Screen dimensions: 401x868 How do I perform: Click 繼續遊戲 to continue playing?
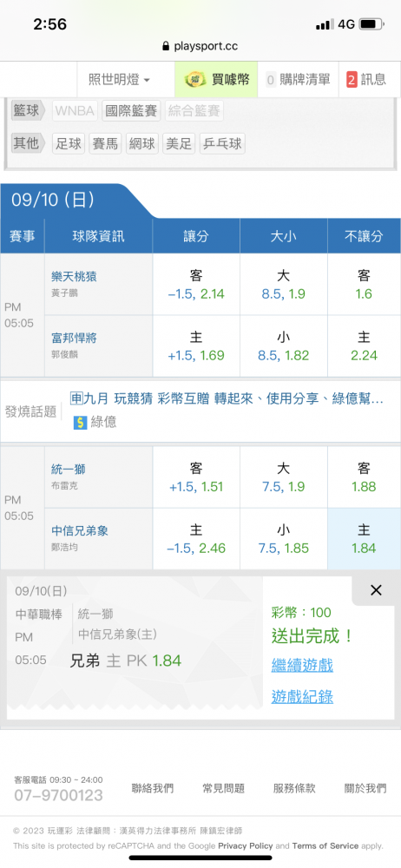click(302, 665)
